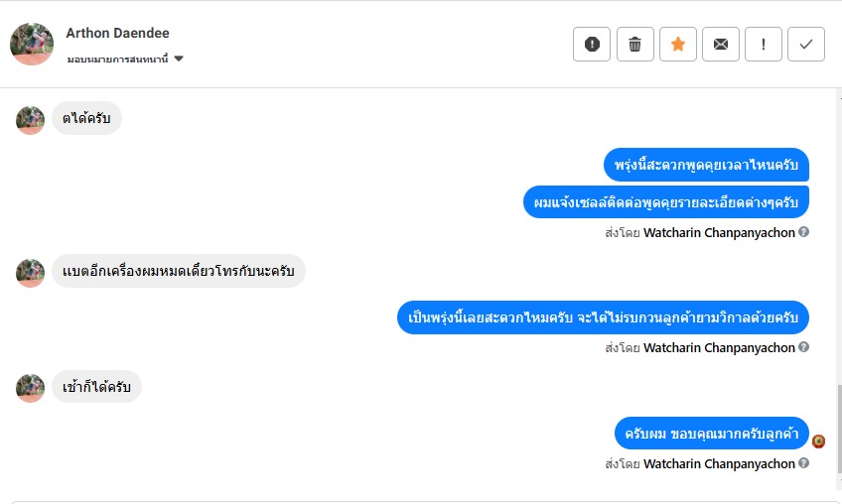Click the help icon under the first sent message
The width and height of the screenshot is (842, 504).
coord(804,232)
